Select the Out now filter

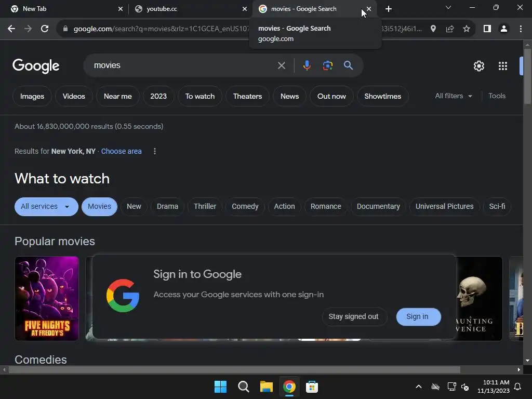point(331,96)
